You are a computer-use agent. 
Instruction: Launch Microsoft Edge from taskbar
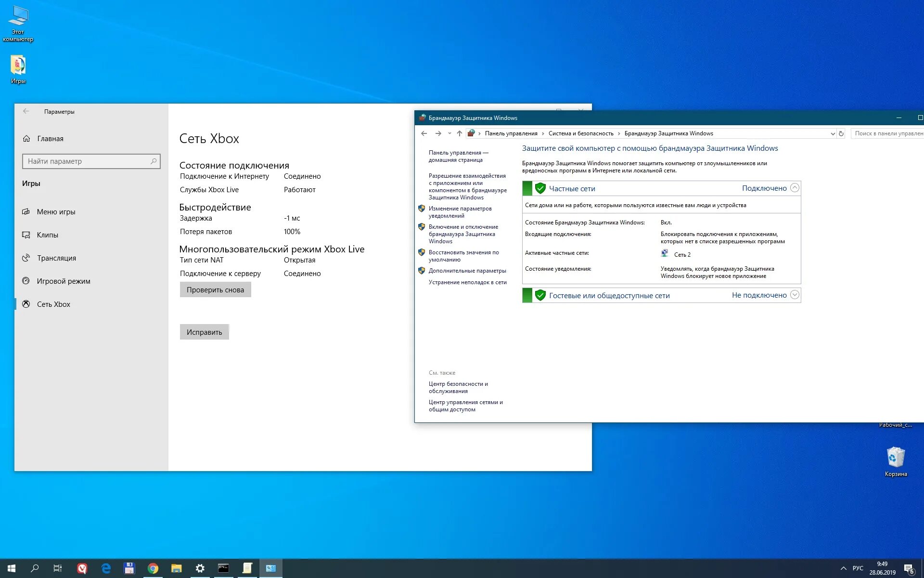click(106, 568)
